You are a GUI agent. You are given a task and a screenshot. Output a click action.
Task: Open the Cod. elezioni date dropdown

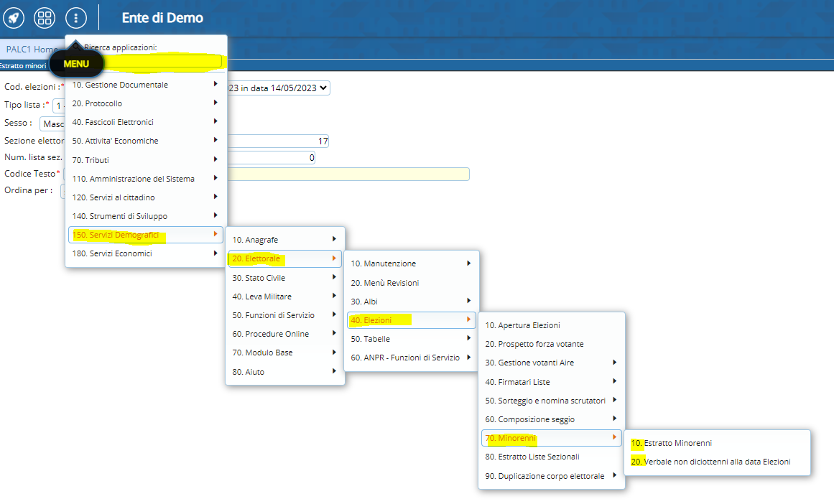coord(278,88)
